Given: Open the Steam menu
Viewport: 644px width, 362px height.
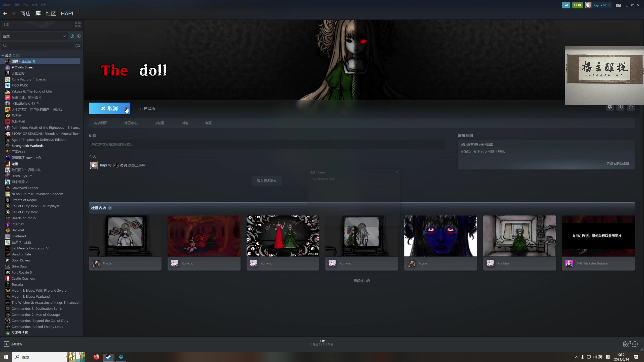Looking at the screenshot, I should (x=7, y=5).
